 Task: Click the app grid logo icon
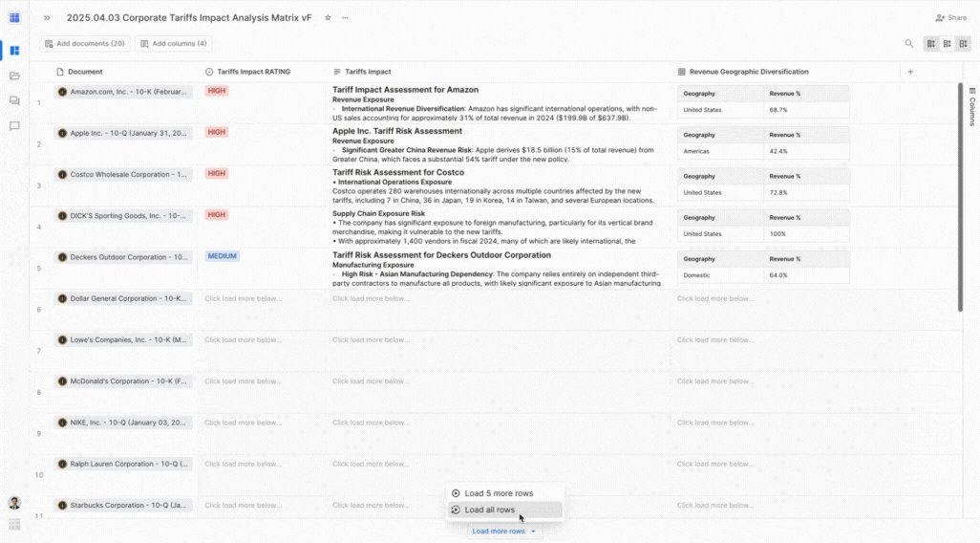click(14, 17)
